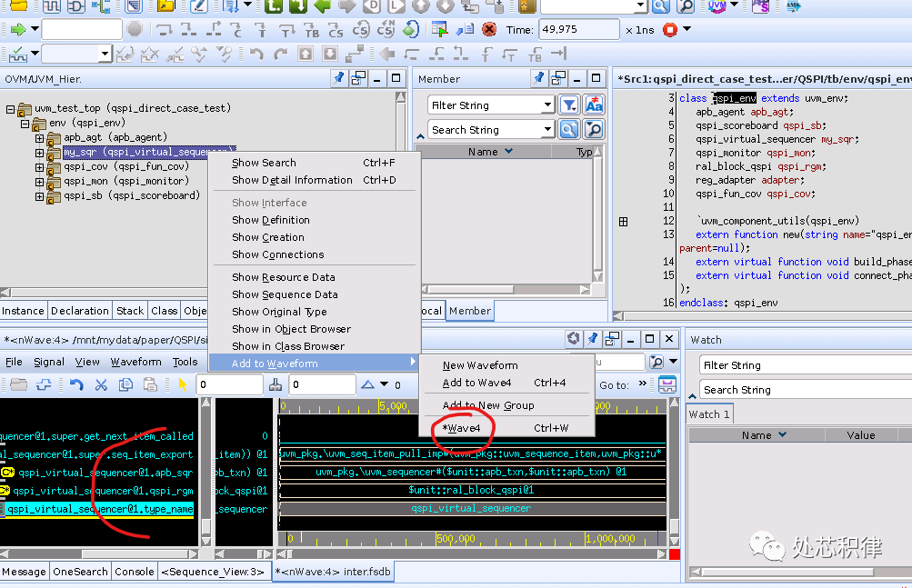This screenshot has width=912, height=588.
Task: Choose Add to New Group option
Action: point(488,405)
